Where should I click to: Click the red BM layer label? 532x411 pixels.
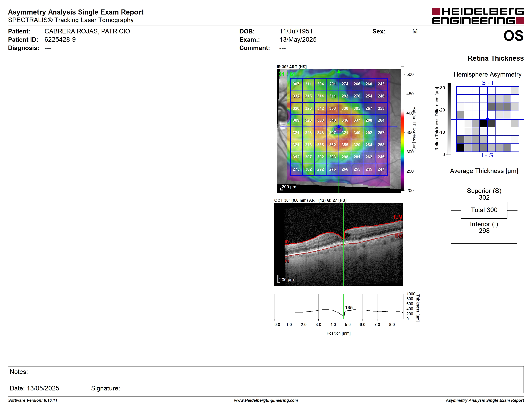click(x=399, y=236)
